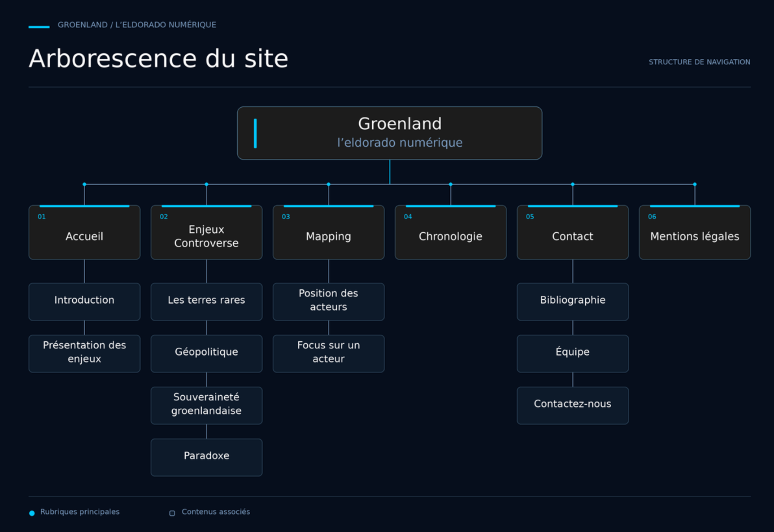774x532 pixels.
Task: Select the Introduction page box
Action: click(84, 302)
